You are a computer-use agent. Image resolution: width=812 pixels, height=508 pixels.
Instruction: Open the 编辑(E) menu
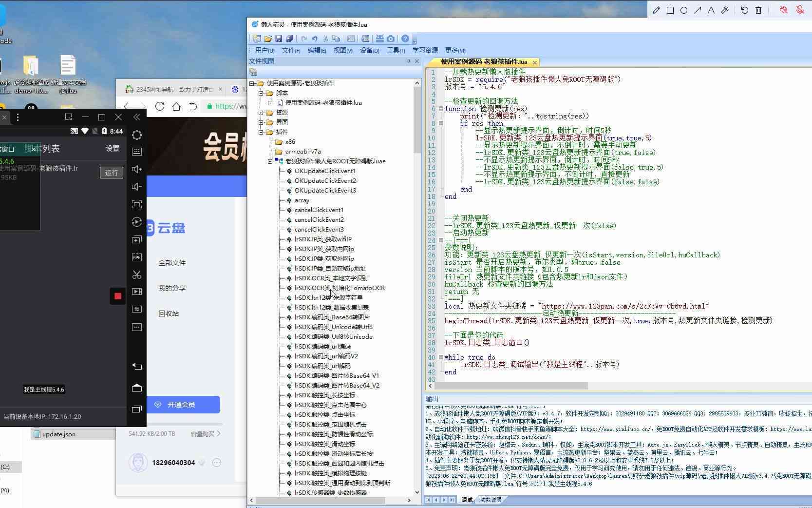(317, 50)
